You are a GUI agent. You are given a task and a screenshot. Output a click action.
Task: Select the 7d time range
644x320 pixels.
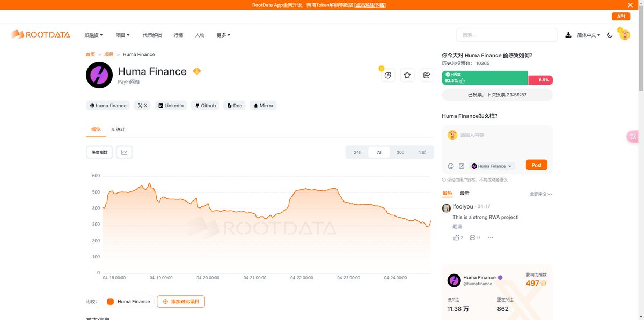[x=379, y=152]
